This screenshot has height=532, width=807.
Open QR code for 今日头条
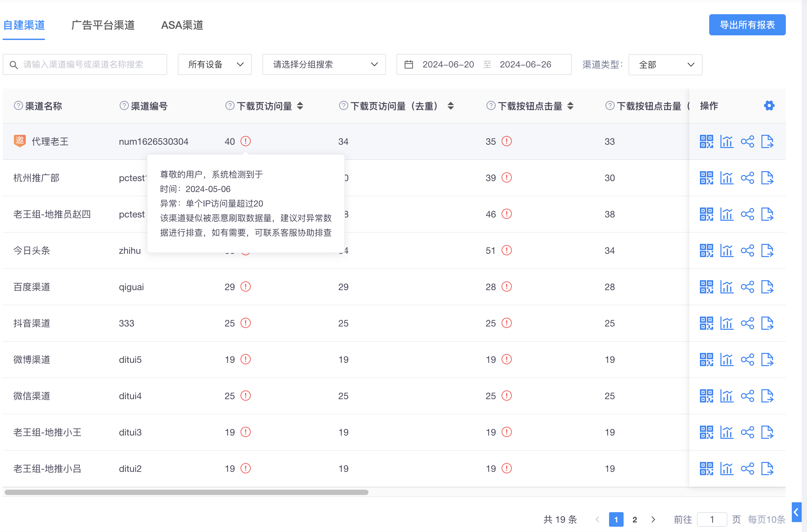coord(706,250)
